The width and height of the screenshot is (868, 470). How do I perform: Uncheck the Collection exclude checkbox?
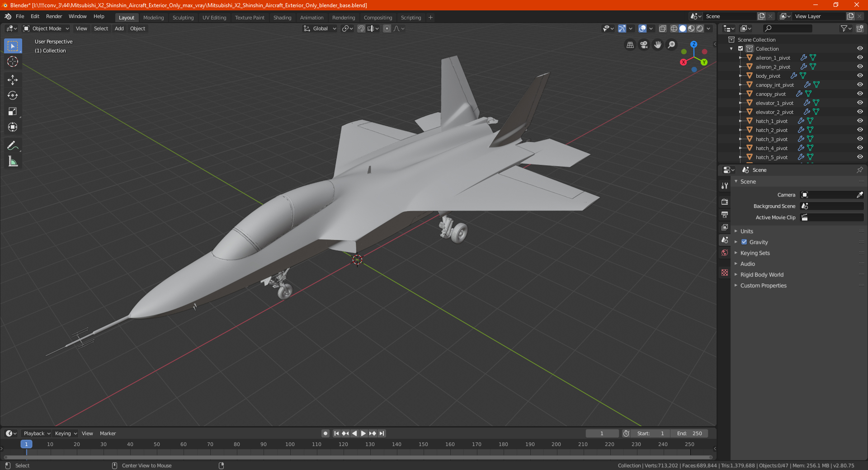click(x=741, y=48)
